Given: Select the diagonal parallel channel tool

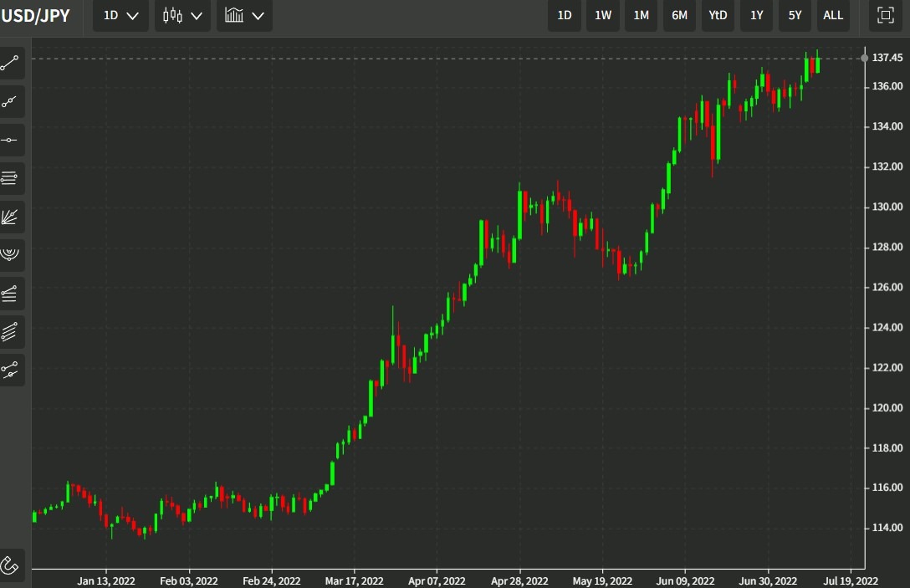Looking at the screenshot, I should pyautogui.click(x=10, y=331).
